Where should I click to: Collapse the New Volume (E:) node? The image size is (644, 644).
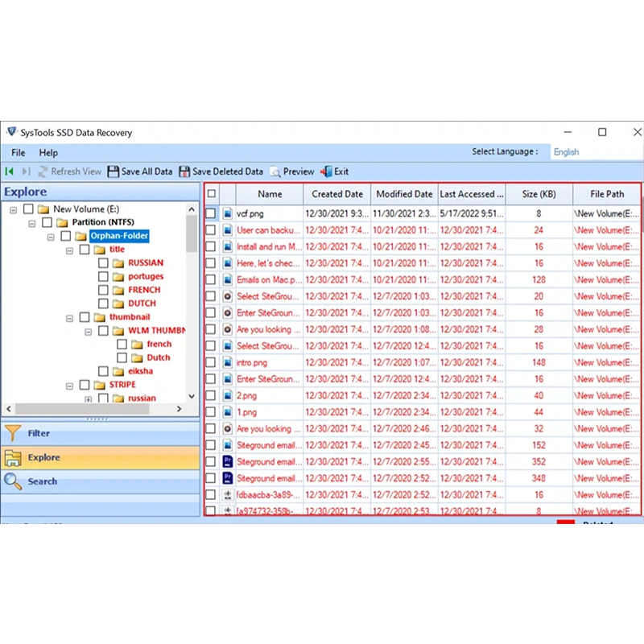coord(13,210)
